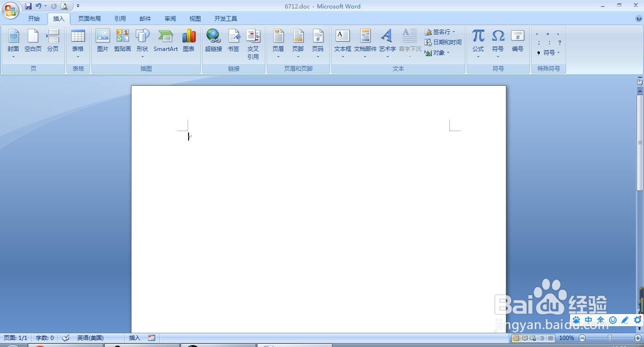Screen dimensions: 644x347
Task: Customize the Quick Access toolbar dropdown
Action: point(78,6)
